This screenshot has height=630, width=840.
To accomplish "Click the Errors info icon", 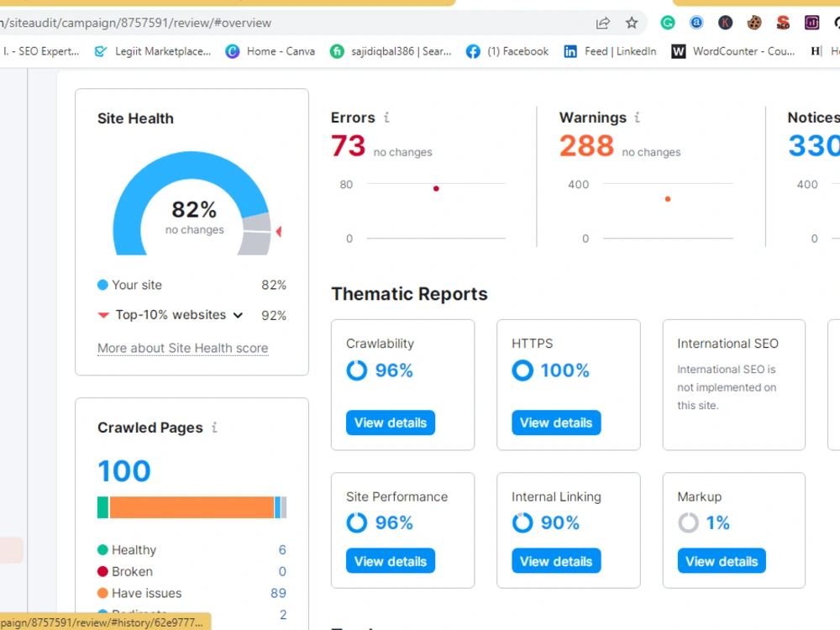I will click(386, 118).
